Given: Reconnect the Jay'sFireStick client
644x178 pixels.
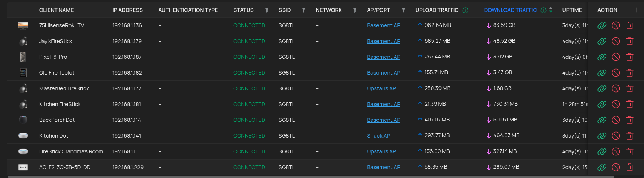Looking at the screenshot, I should click(602, 41).
